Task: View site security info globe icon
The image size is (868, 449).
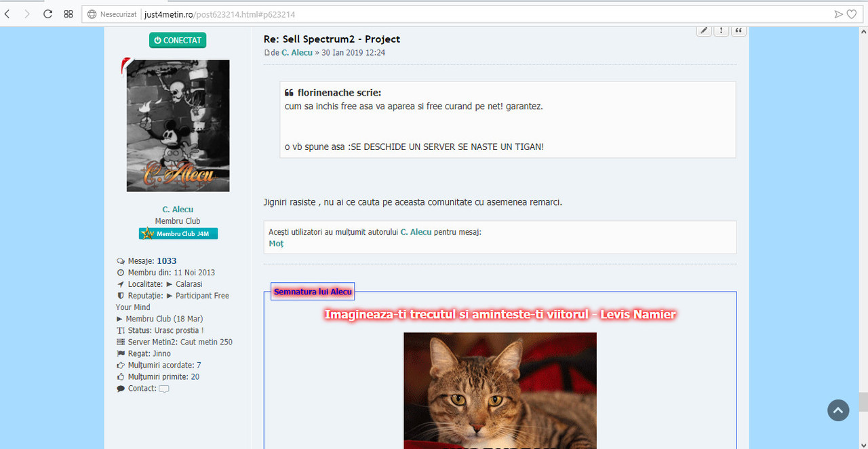Action: click(92, 14)
